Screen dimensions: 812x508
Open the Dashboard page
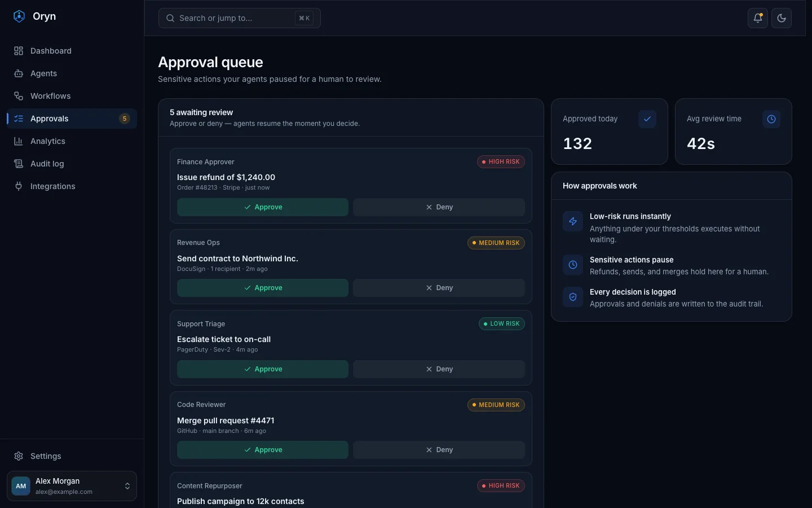point(72,51)
